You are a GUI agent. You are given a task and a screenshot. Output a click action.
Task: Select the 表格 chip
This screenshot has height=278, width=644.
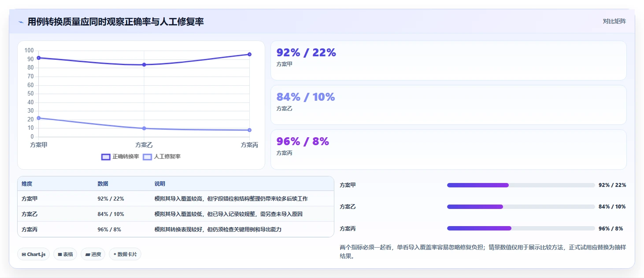point(65,254)
